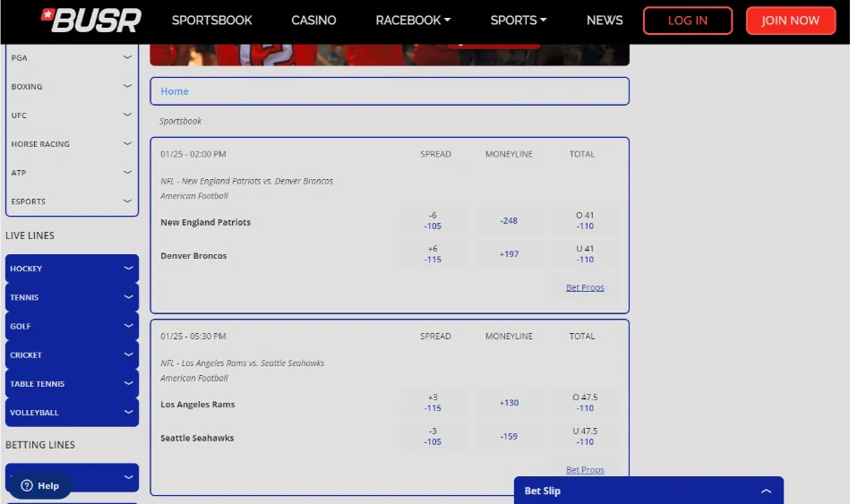850x504 pixels.
Task: Click Denver Broncos team name
Action: click(193, 256)
